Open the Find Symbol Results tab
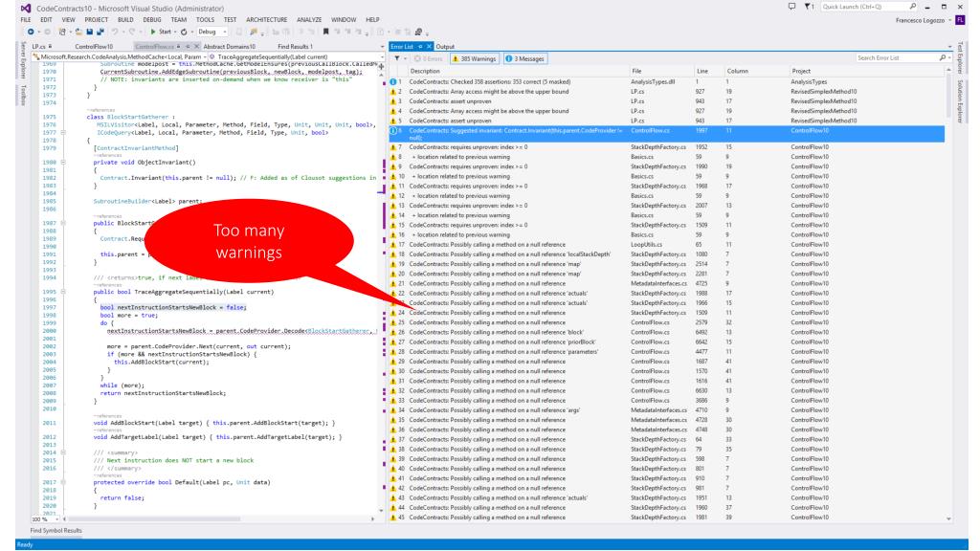The image size is (980, 551). coord(56,530)
